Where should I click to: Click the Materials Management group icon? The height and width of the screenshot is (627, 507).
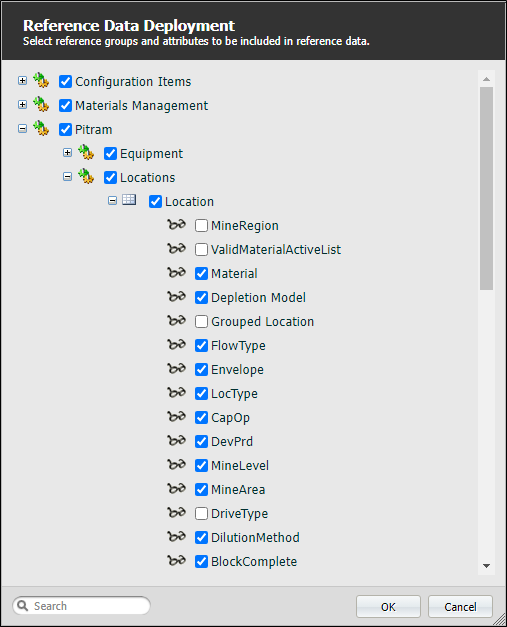pos(41,105)
